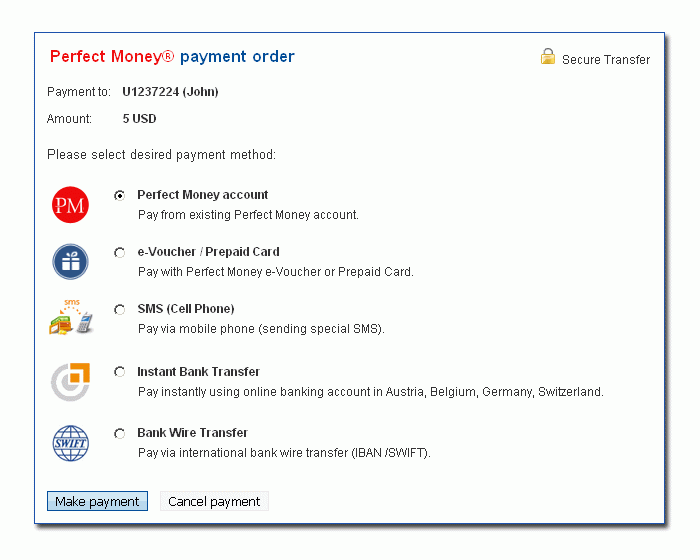This screenshot has width=700, height=560.
Task: Click the Make payment button
Action: (x=97, y=501)
